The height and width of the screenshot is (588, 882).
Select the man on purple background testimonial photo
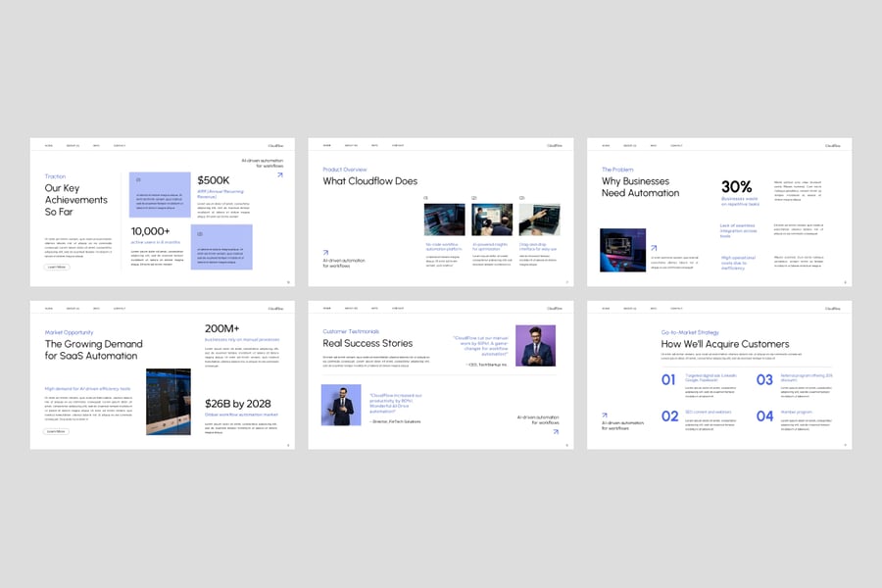pyautogui.click(x=535, y=346)
